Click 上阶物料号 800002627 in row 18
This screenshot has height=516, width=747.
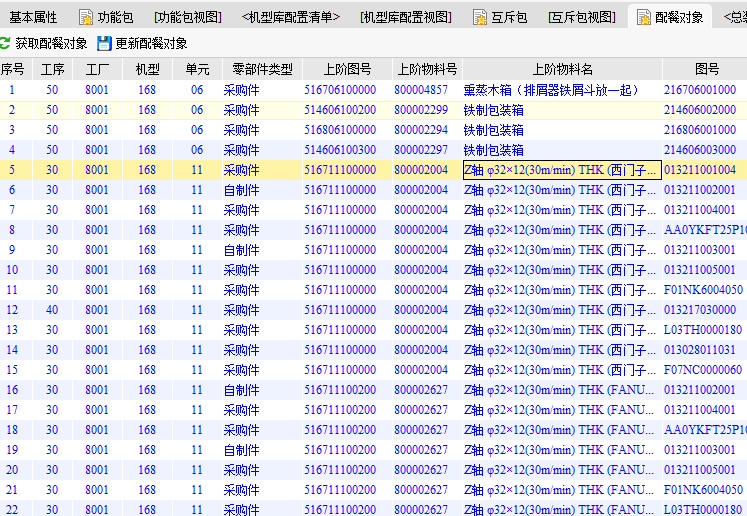[x=421, y=430]
